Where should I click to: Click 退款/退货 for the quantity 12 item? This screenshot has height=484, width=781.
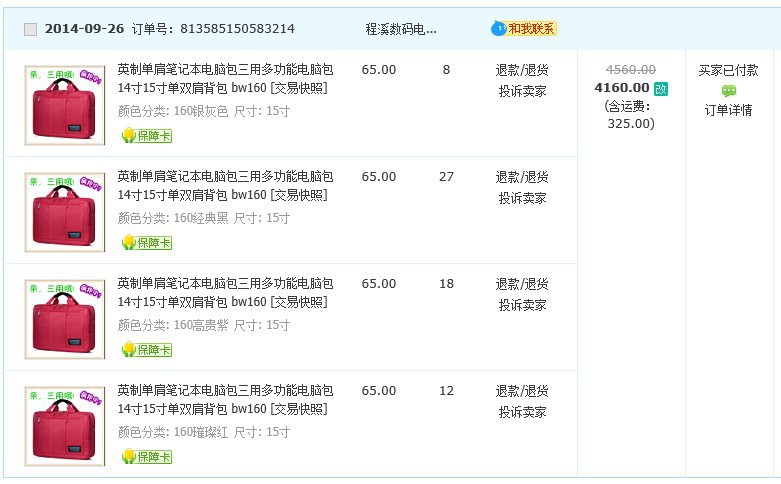pos(522,391)
